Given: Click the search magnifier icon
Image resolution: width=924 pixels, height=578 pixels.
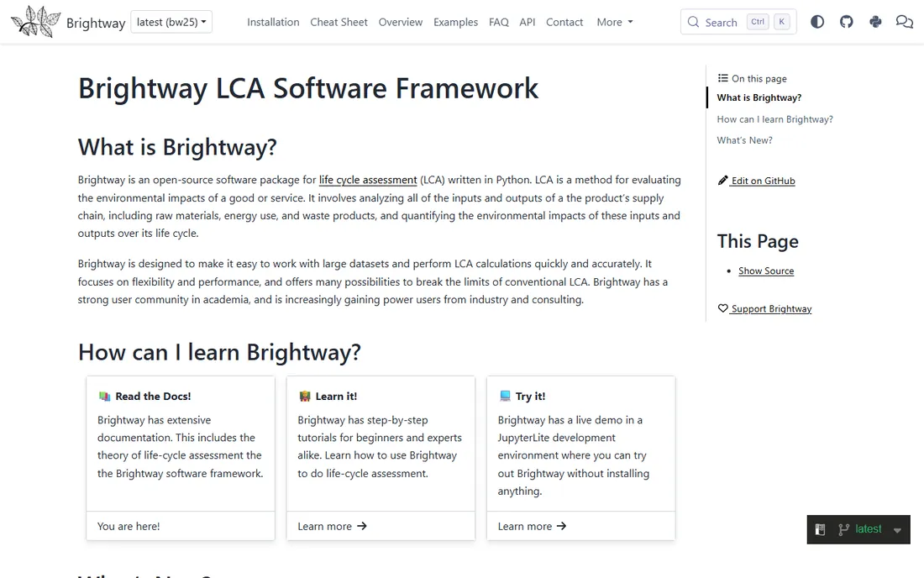Looking at the screenshot, I should [694, 22].
